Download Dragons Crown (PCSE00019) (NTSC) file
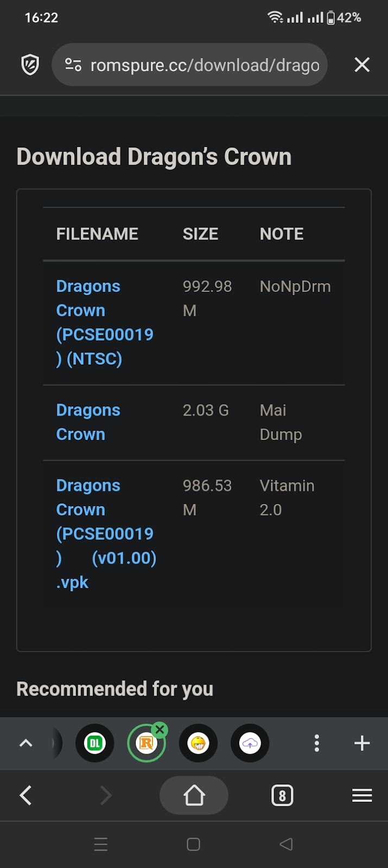 click(104, 322)
